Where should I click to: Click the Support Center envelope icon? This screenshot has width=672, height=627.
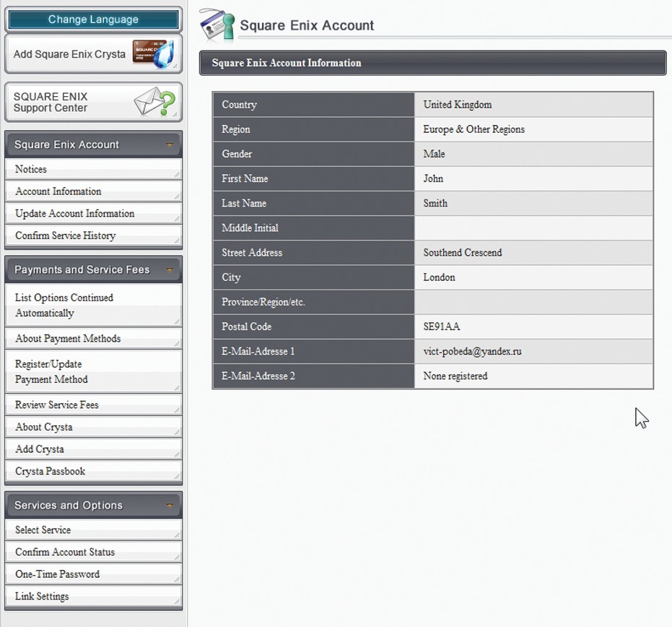pyautogui.click(x=154, y=102)
